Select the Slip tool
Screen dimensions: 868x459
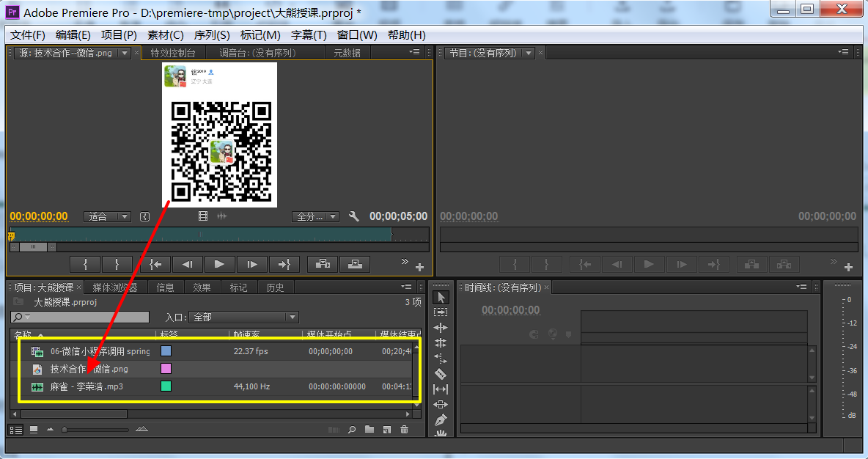tap(441, 389)
